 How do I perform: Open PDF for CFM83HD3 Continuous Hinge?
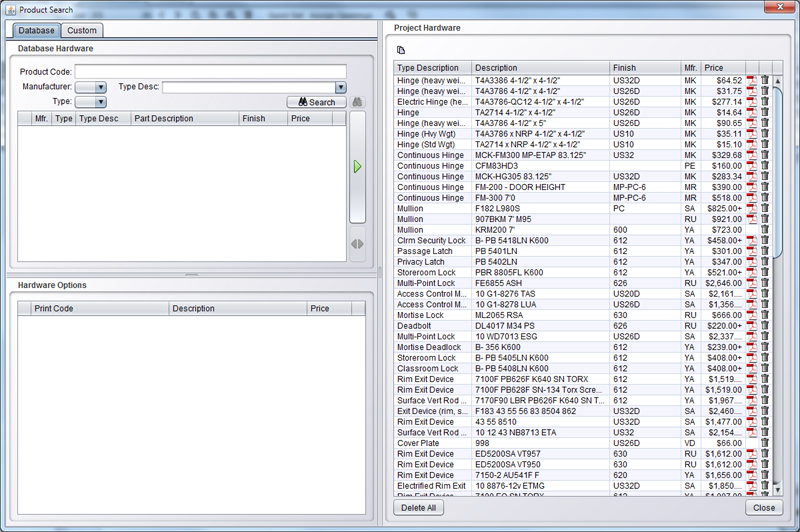pyautogui.click(x=752, y=166)
